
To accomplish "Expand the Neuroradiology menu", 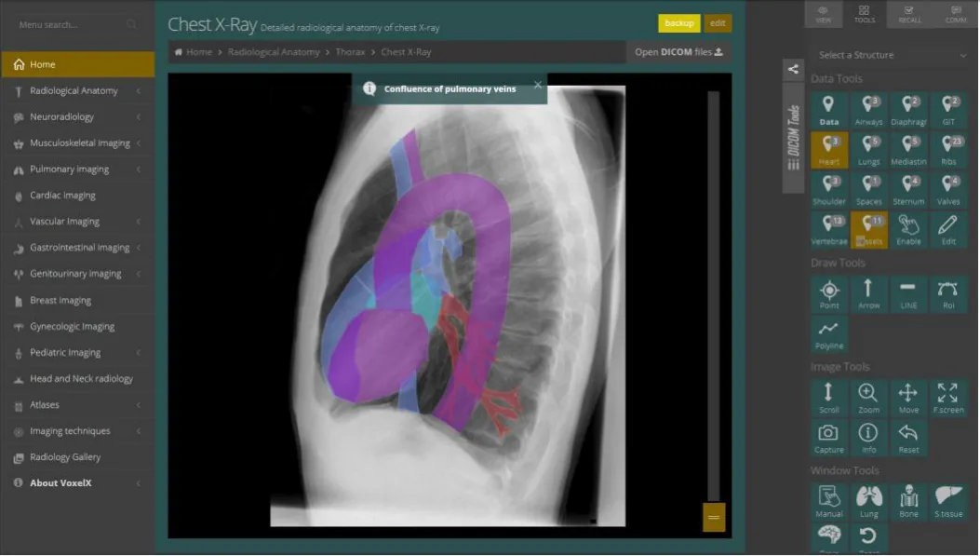I will [77, 117].
